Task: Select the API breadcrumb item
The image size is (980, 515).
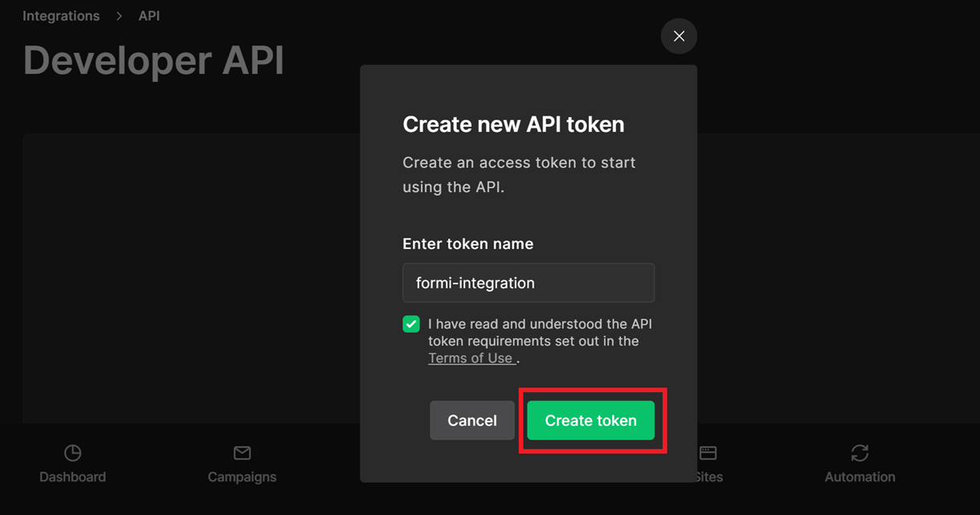Action: [149, 16]
